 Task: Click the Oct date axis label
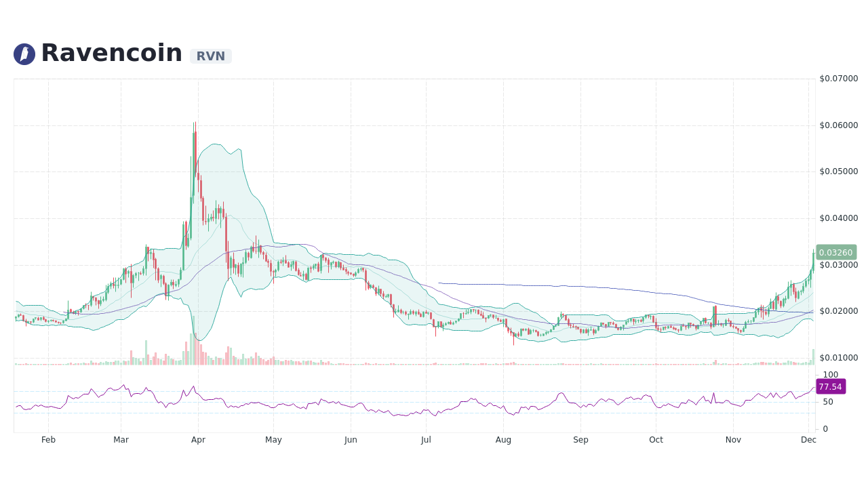(x=656, y=440)
